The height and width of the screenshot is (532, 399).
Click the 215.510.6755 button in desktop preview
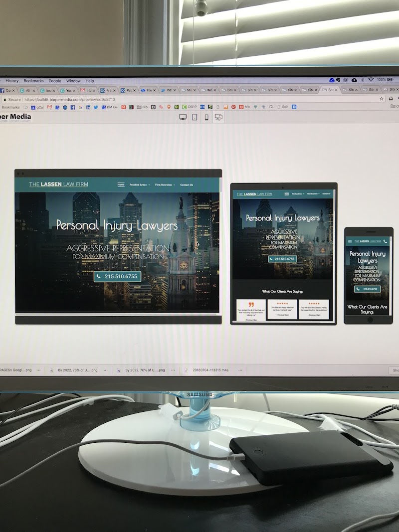tap(117, 276)
